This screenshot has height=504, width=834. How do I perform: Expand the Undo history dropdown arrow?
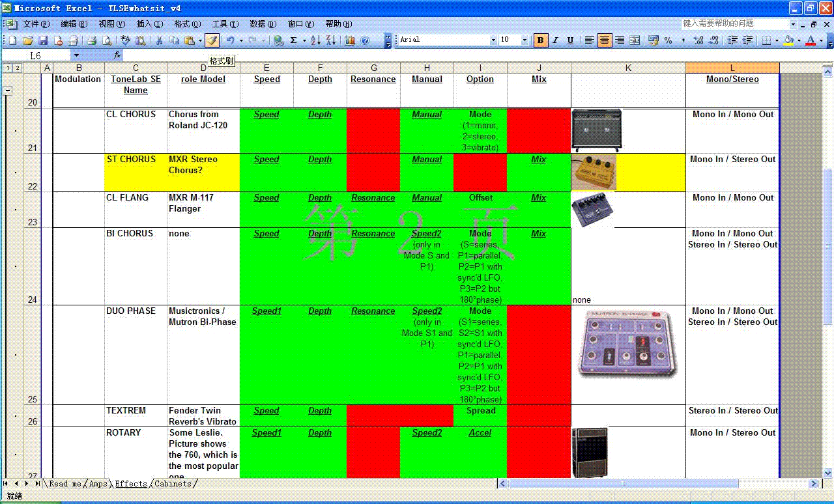[241, 40]
